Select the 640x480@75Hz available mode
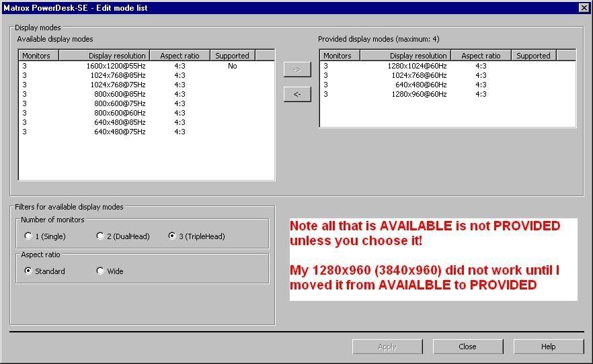The height and width of the screenshot is (364, 593). click(147, 132)
